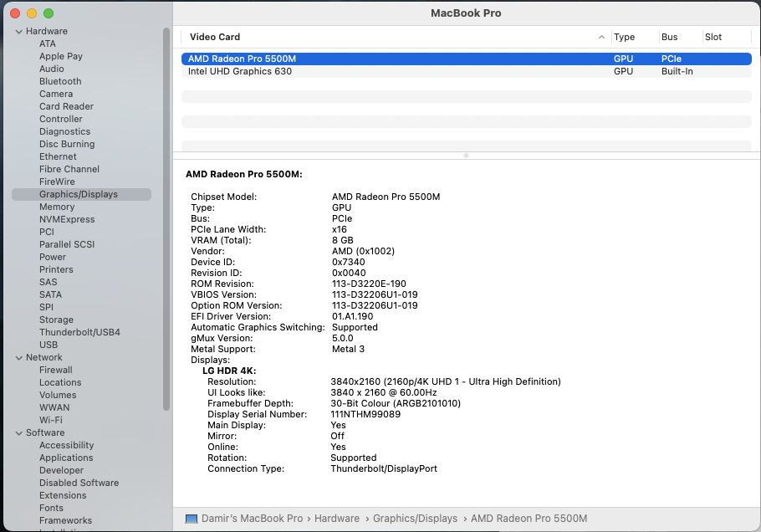Screen dimensions: 761x532
Task: Click Hardware in the path bar
Action: tap(337, 519)
